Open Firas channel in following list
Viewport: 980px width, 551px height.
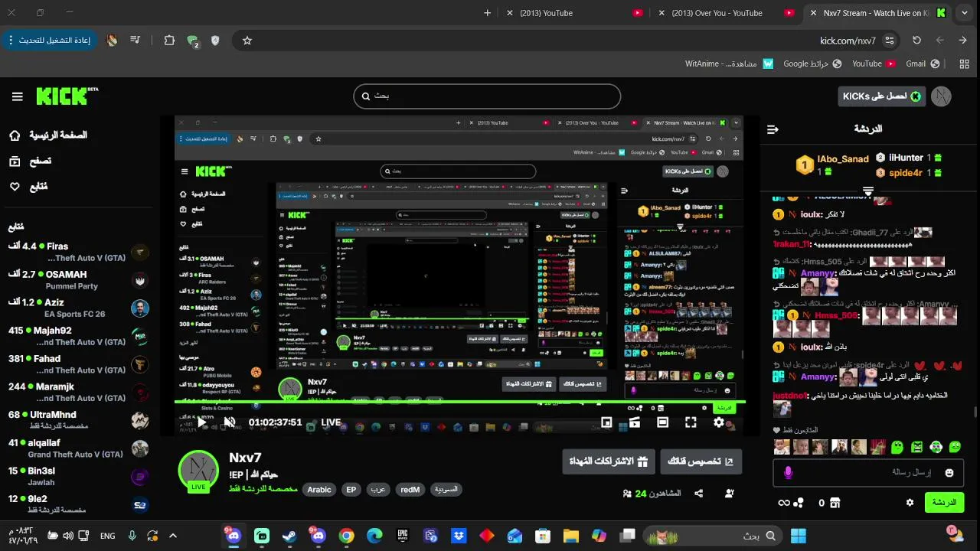[x=77, y=252]
